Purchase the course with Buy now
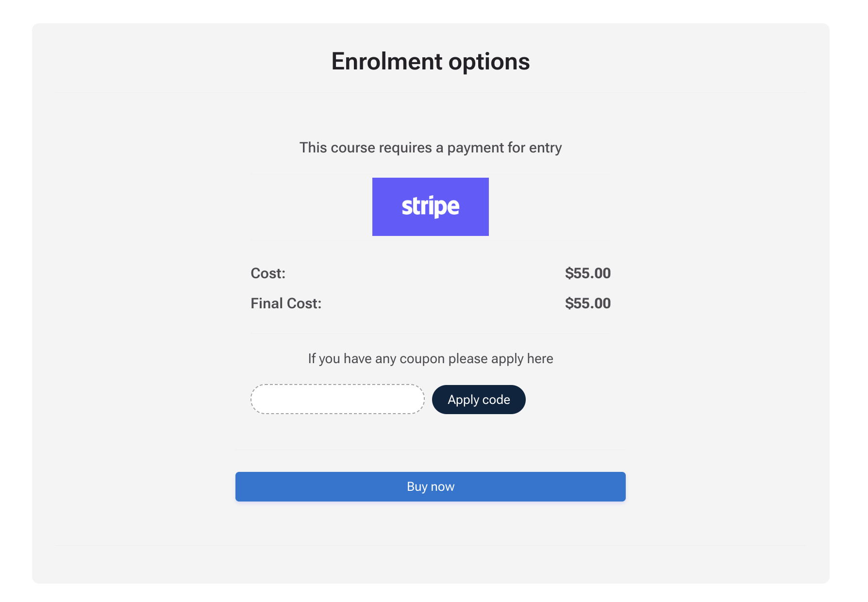The image size is (868, 602). click(x=431, y=486)
